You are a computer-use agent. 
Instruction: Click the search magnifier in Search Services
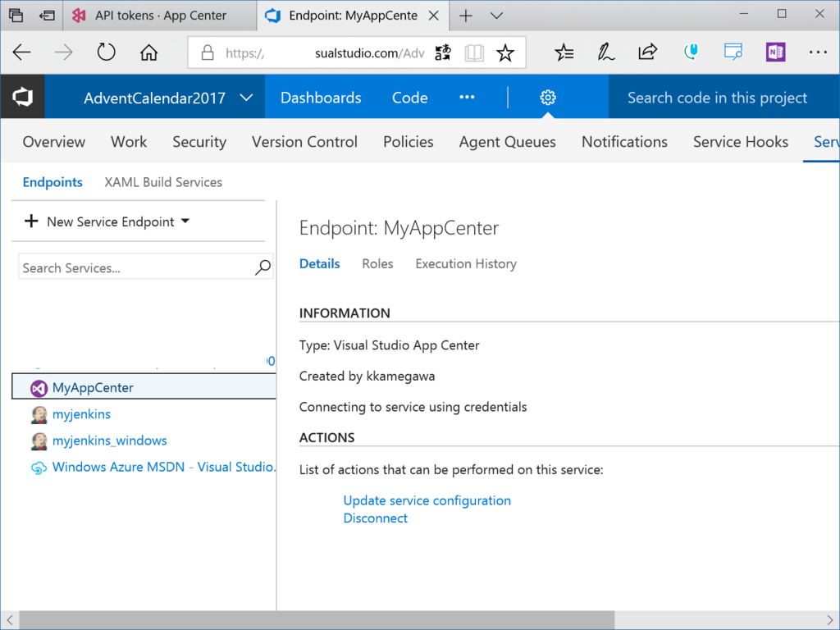click(x=262, y=267)
